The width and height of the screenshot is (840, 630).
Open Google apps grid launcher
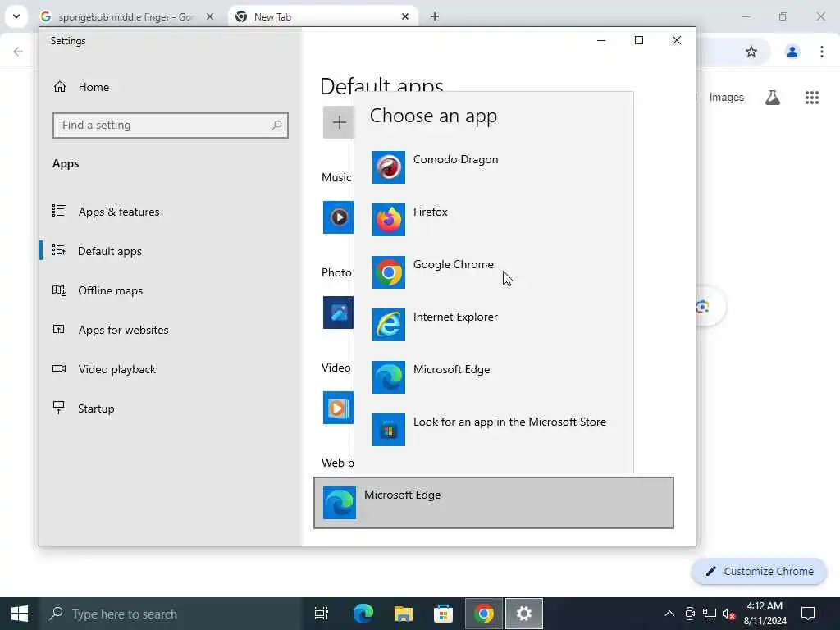pyautogui.click(x=811, y=98)
